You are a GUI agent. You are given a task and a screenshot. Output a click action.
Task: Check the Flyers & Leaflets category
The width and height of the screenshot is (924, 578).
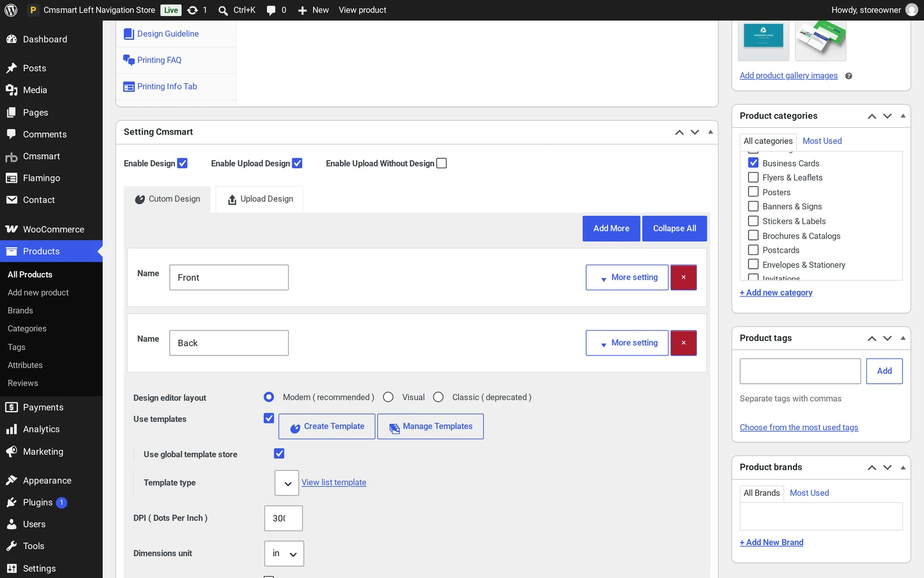coord(753,177)
